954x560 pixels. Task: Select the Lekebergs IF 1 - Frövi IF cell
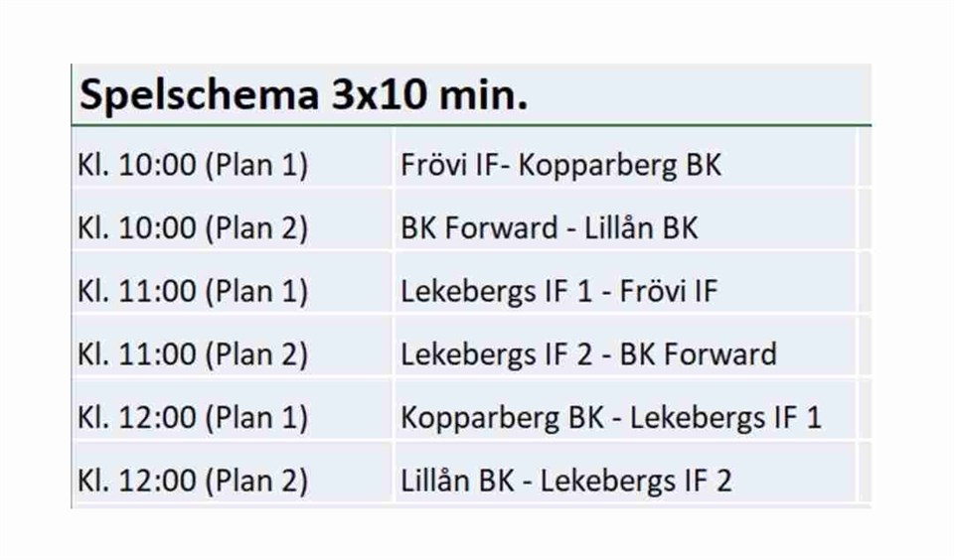[x=558, y=291]
